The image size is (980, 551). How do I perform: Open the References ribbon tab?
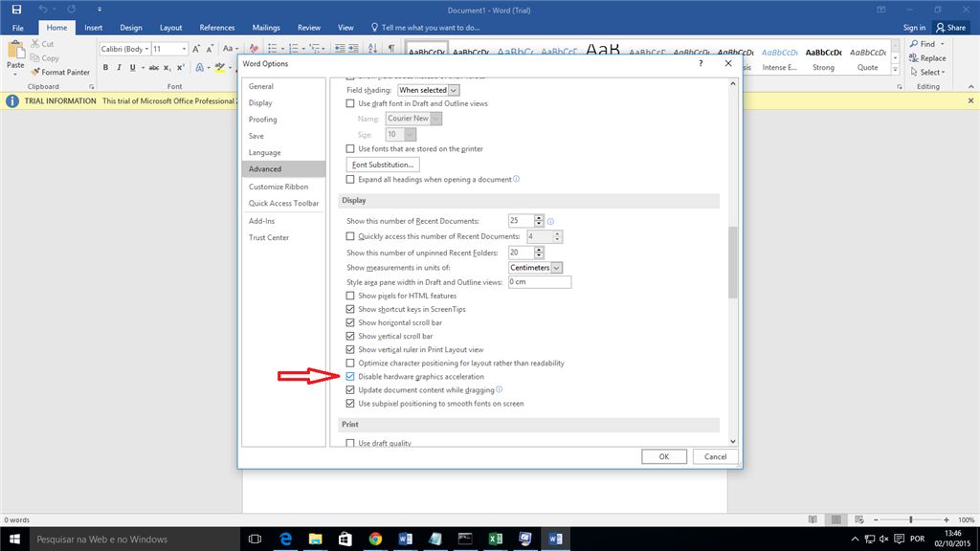[217, 28]
